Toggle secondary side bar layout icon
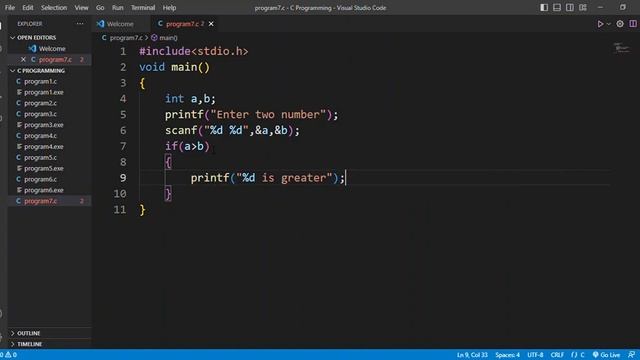 [x=570, y=7]
